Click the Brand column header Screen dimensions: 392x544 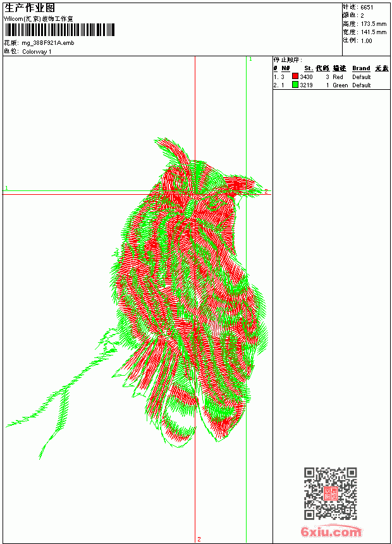361,68
